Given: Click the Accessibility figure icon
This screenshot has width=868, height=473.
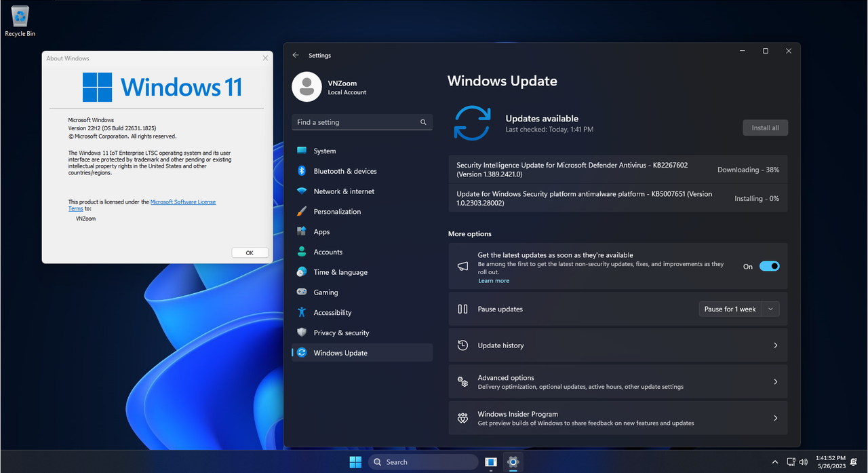Looking at the screenshot, I should pos(302,312).
